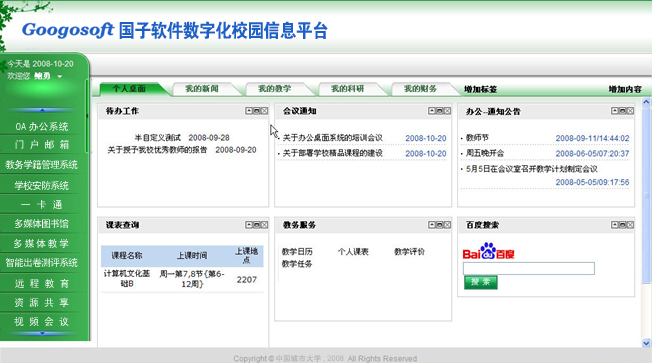Click the 计算机文化基础B course cell
The height and width of the screenshot is (363, 652).
(x=127, y=279)
